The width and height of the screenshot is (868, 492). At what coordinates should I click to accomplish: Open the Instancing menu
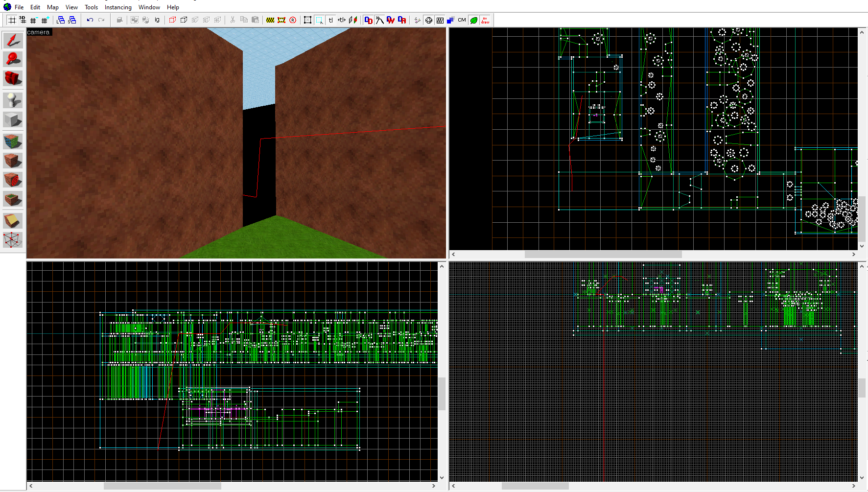click(x=118, y=7)
